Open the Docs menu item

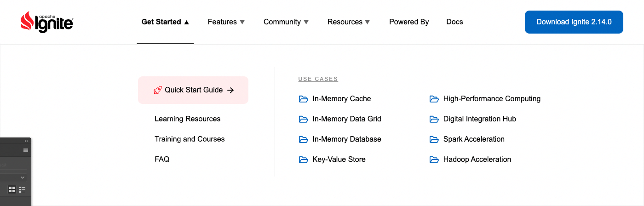[x=454, y=22]
